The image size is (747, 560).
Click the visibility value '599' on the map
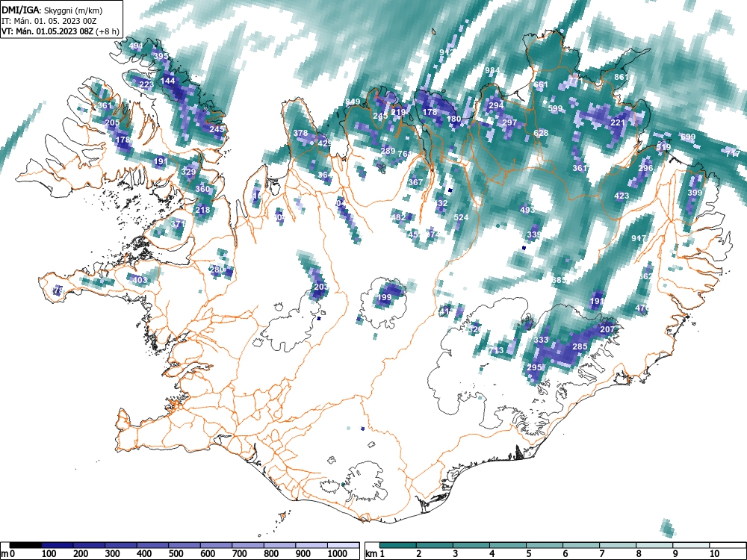tap(555, 108)
